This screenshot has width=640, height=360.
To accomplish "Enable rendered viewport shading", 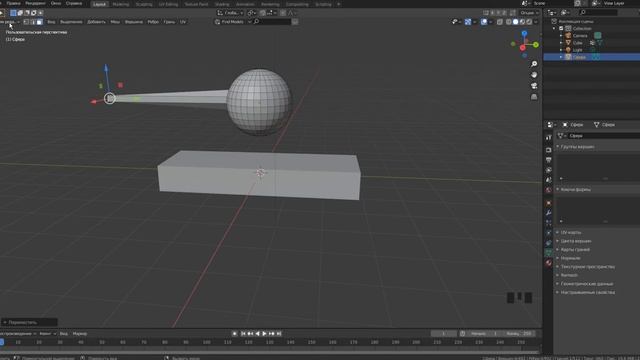I will point(529,22).
